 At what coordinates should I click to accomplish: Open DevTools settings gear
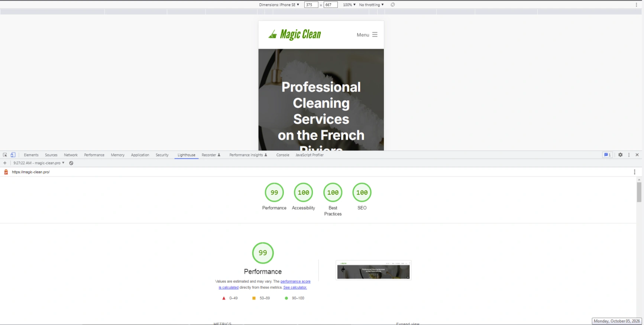[x=620, y=155]
